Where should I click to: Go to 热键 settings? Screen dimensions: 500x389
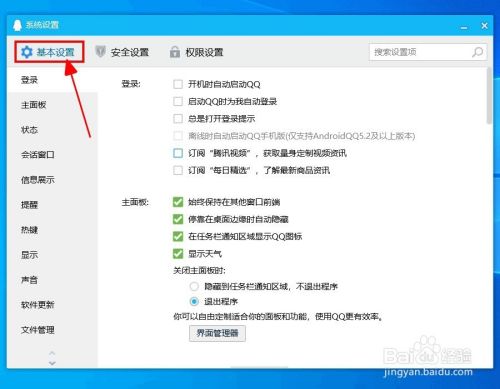click(29, 230)
